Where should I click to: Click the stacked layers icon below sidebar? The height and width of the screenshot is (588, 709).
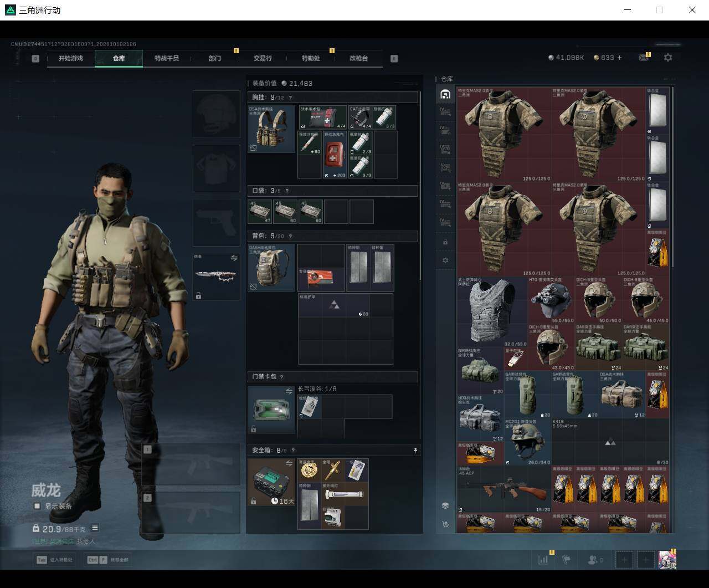coord(445,505)
